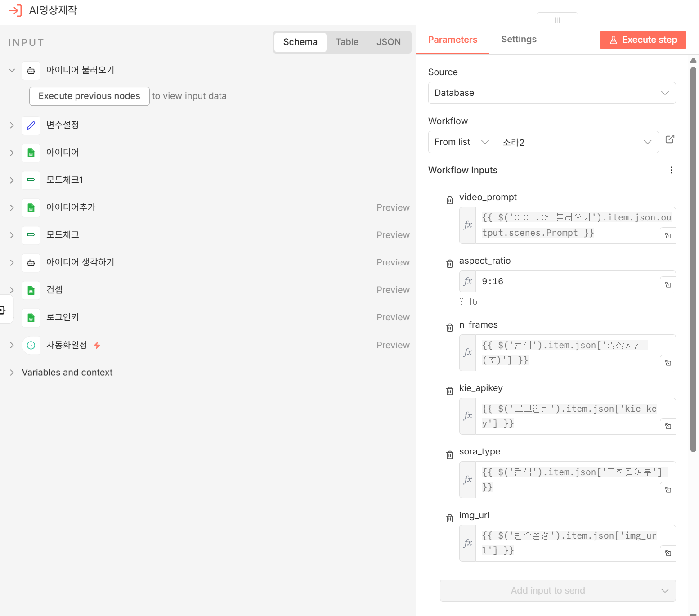This screenshot has height=616, width=699.
Task: Delete the img_url input with trash icon
Action: point(449,518)
